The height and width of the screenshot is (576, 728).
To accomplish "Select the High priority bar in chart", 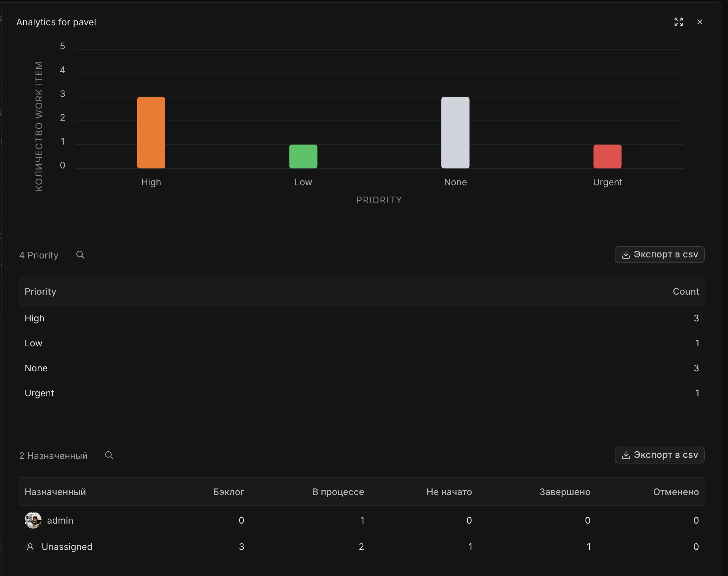I will click(x=151, y=133).
